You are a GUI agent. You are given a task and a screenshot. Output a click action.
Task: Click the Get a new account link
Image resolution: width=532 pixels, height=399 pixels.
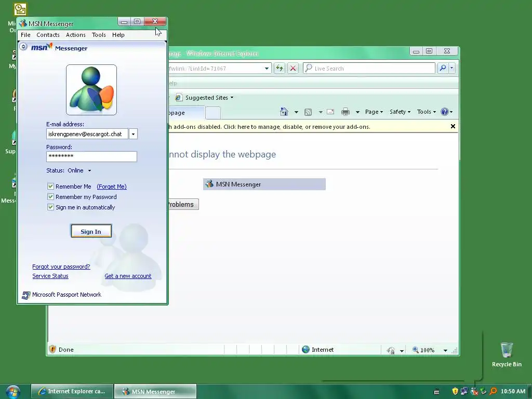[x=128, y=276]
